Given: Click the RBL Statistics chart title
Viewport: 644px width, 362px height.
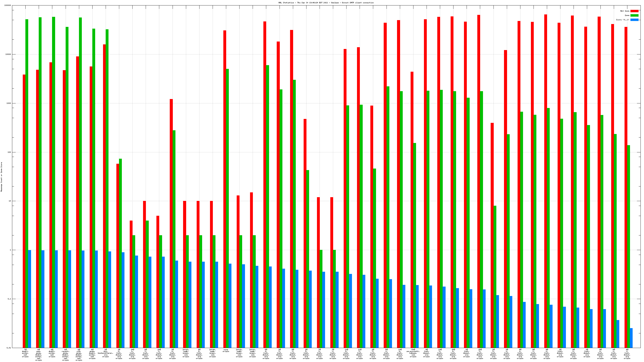Looking at the screenshot, I should pyautogui.click(x=326, y=3).
